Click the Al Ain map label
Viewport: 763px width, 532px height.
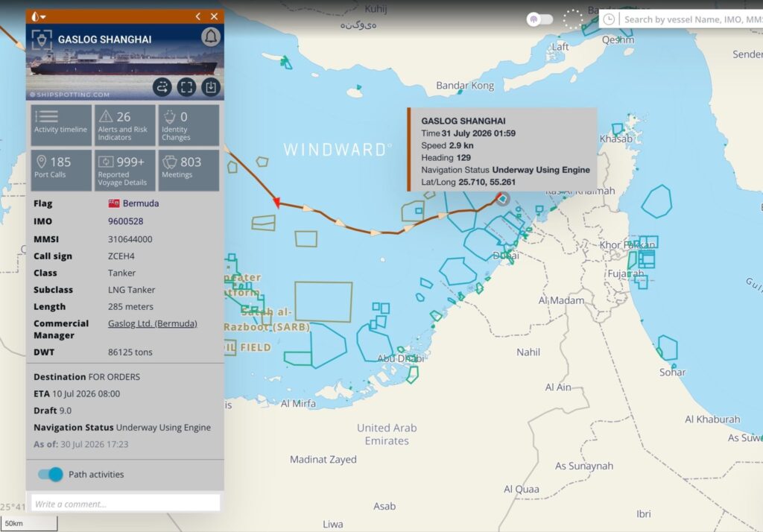pyautogui.click(x=557, y=387)
